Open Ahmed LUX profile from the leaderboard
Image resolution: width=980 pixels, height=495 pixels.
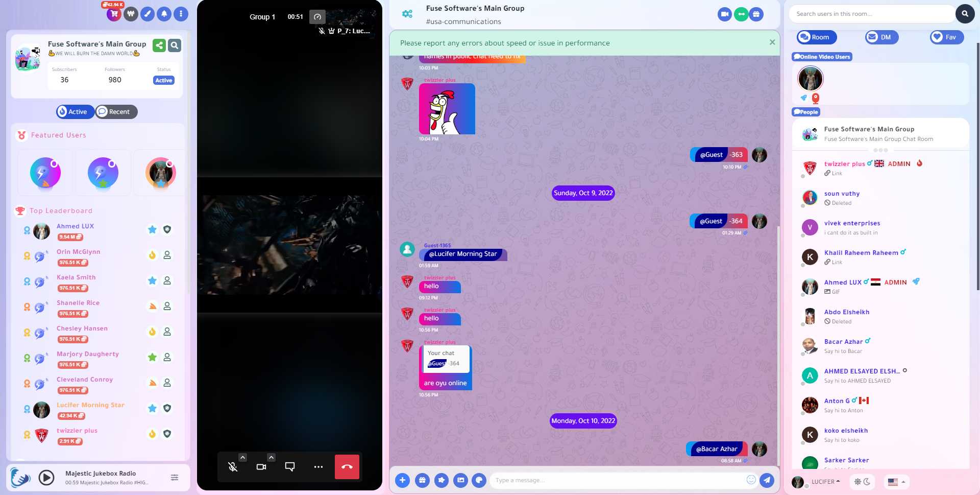(x=75, y=226)
